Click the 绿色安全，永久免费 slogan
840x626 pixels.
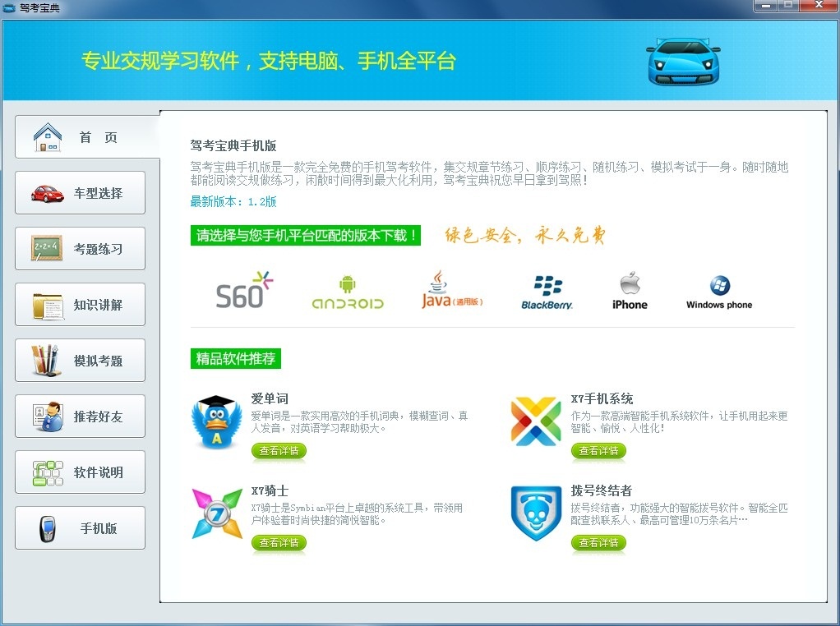coord(525,235)
